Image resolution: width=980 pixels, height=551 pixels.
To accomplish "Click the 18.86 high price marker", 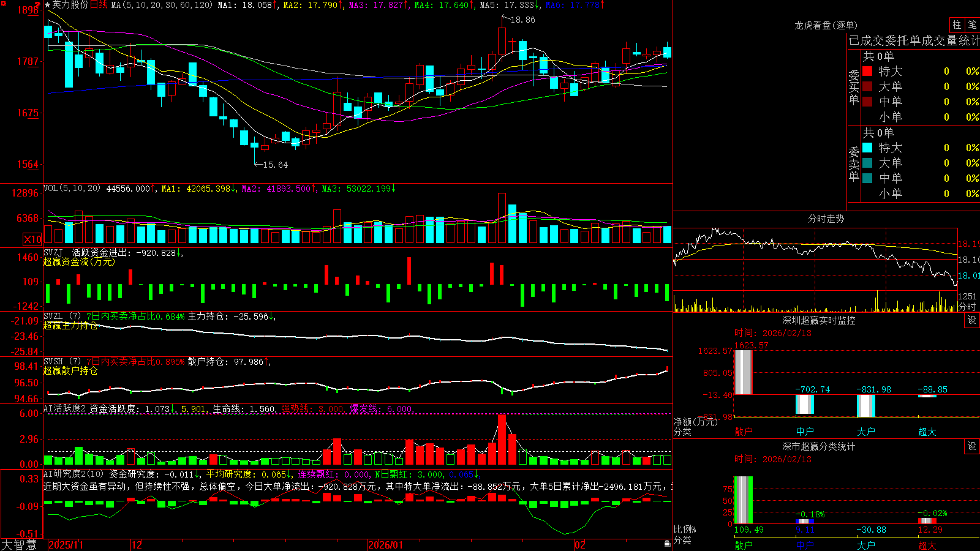I will [522, 20].
